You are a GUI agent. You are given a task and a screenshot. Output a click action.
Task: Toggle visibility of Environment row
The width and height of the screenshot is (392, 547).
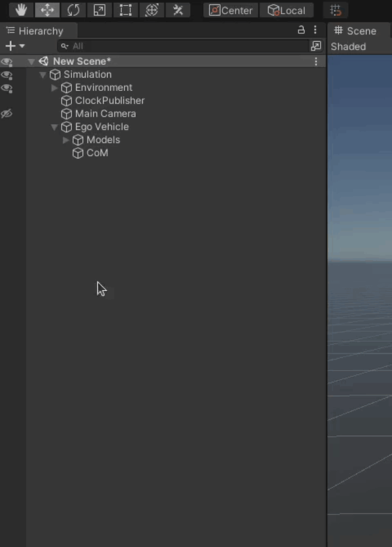click(7, 88)
